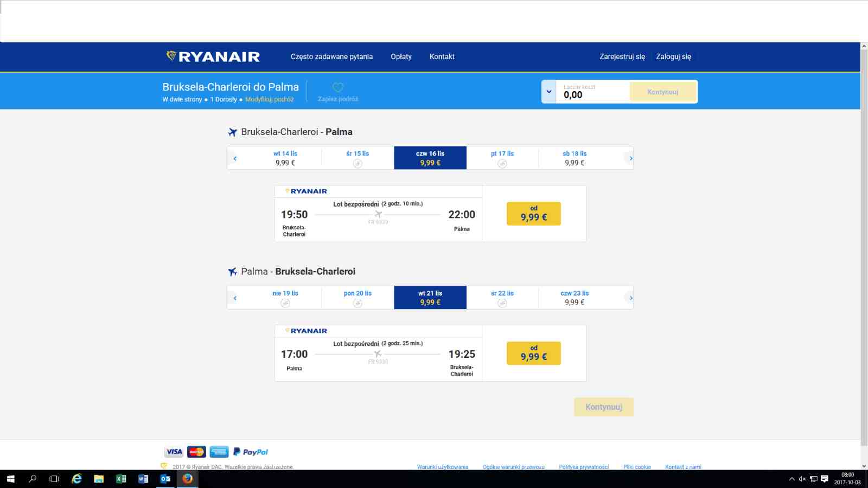
Task: Open Windows Start menu
Action: click(10, 479)
